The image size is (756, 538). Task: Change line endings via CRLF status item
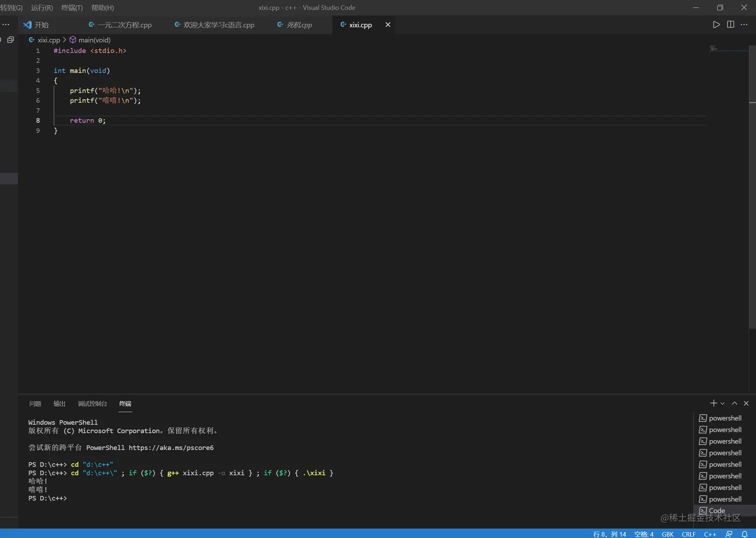688,534
